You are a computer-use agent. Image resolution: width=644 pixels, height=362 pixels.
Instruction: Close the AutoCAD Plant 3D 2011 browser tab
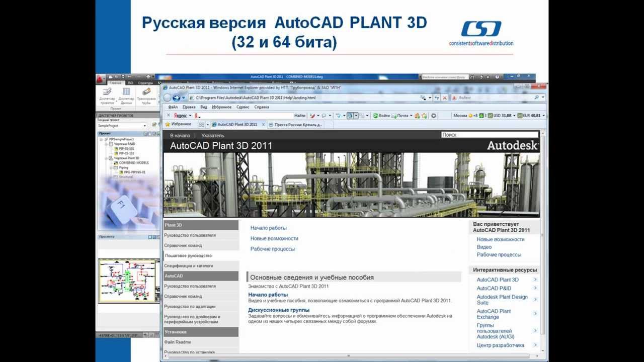pyautogui.click(x=262, y=124)
